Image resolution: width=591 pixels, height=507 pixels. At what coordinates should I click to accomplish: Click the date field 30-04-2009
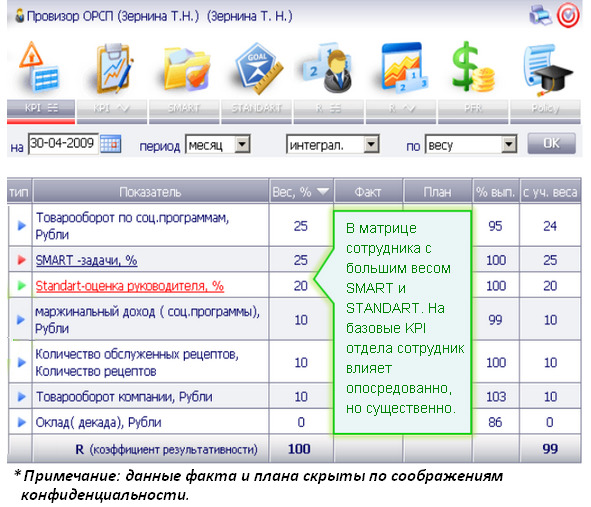click(x=63, y=144)
